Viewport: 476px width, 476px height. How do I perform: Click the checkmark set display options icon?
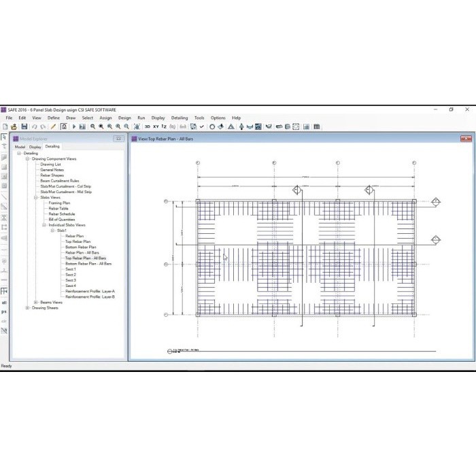tap(201, 126)
